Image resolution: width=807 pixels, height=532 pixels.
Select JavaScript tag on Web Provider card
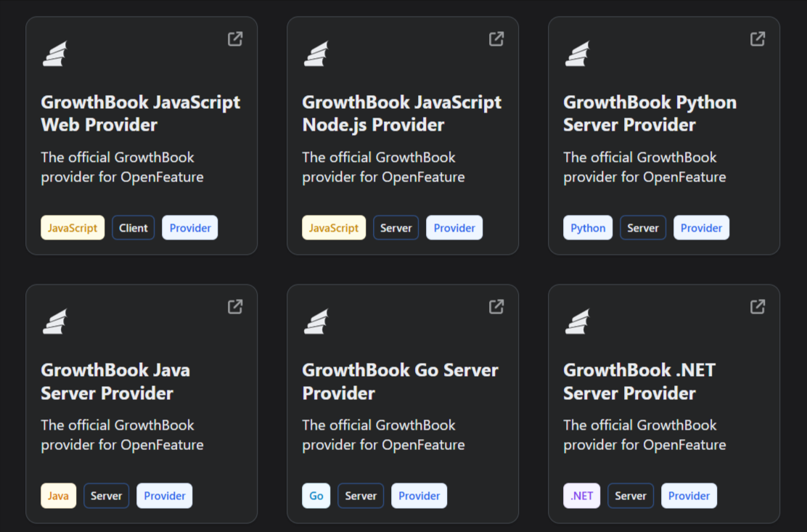tap(73, 228)
